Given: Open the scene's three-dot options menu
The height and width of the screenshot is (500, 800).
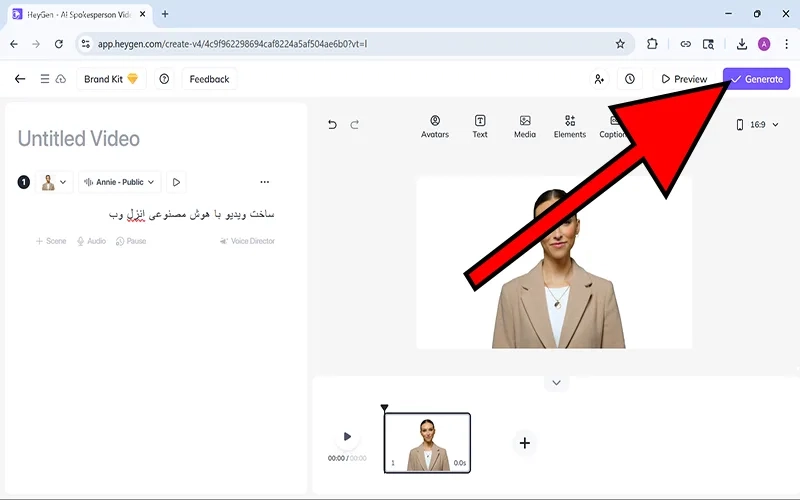Looking at the screenshot, I should coord(264,182).
